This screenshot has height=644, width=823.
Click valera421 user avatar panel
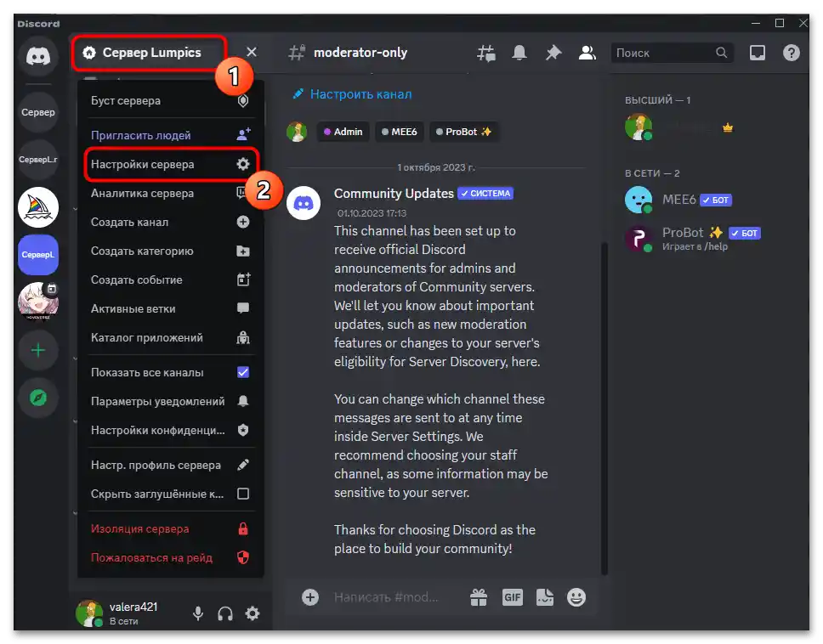point(89,613)
